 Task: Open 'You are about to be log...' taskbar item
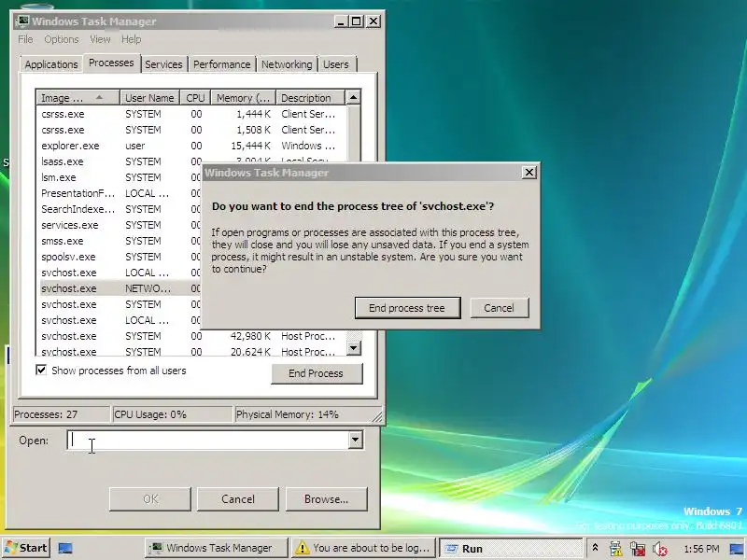pyautogui.click(x=363, y=548)
